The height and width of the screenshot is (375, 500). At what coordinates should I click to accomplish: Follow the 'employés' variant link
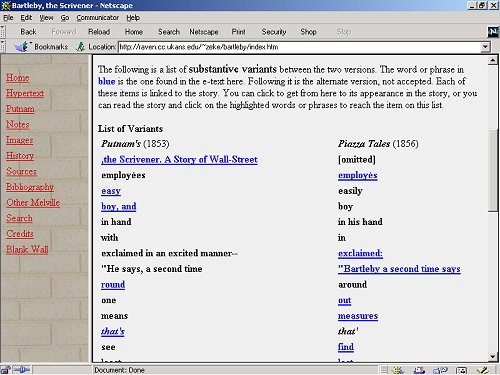click(358, 175)
